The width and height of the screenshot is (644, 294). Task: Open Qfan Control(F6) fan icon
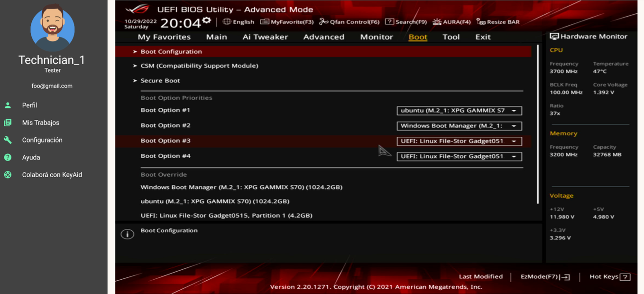(324, 22)
